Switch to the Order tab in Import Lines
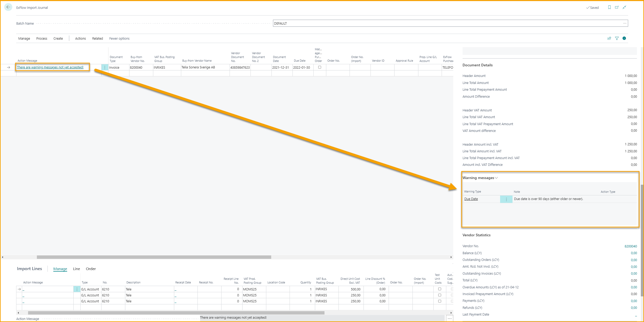Image resolution: width=644 pixels, height=322 pixels. click(x=91, y=269)
